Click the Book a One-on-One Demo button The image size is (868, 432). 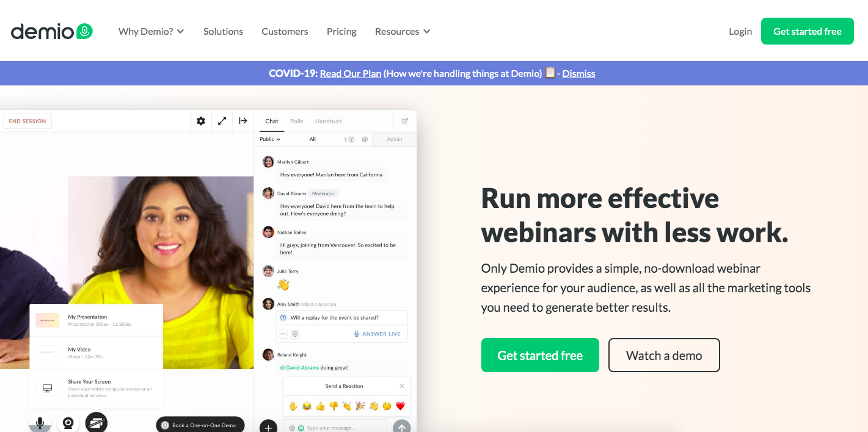(200, 425)
